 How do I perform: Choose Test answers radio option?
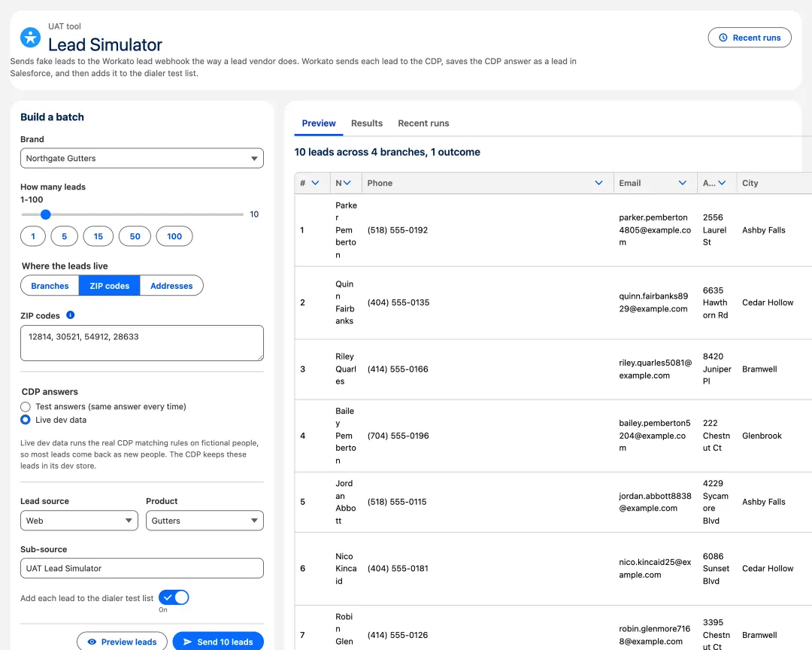26,406
